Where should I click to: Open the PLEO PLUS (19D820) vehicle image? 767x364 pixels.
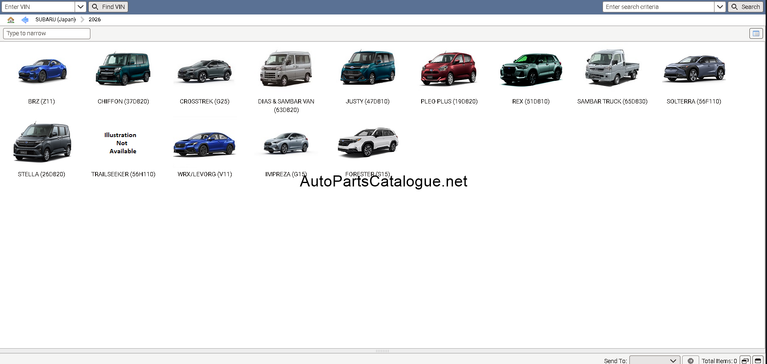[x=449, y=68]
